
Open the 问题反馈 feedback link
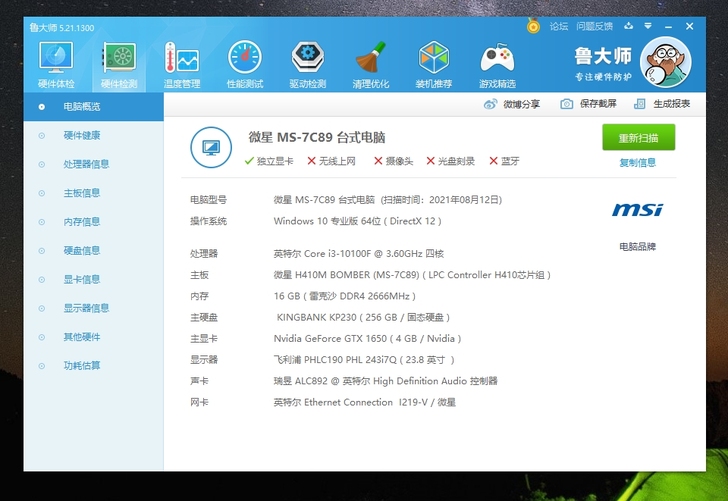pos(594,26)
